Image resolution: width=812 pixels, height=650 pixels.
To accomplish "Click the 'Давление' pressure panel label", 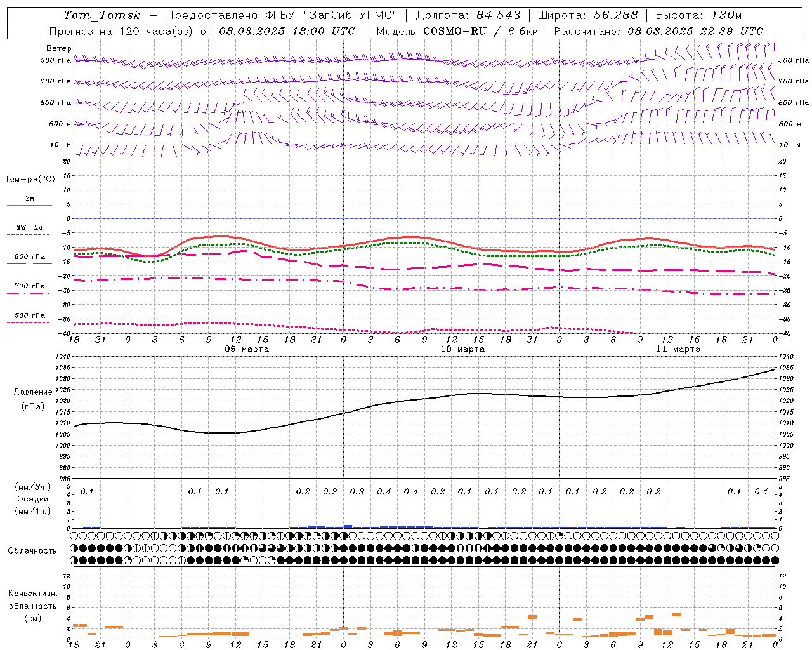I will [33, 392].
